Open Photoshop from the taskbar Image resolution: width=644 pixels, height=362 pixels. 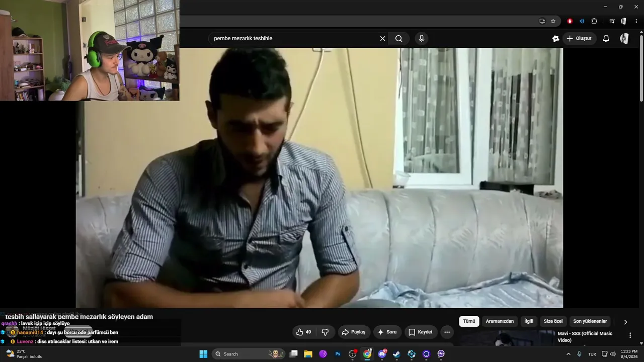coord(338,354)
